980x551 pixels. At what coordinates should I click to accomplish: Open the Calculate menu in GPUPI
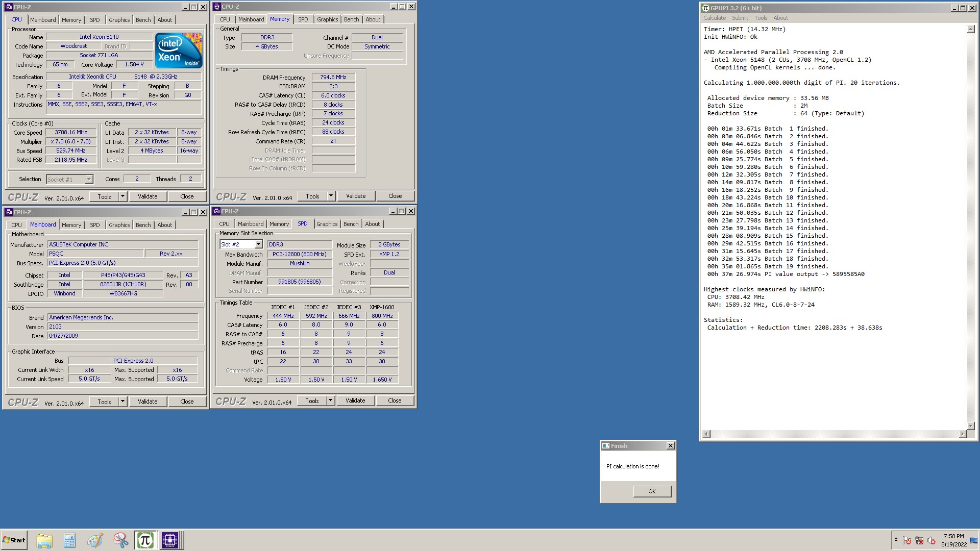tap(715, 18)
